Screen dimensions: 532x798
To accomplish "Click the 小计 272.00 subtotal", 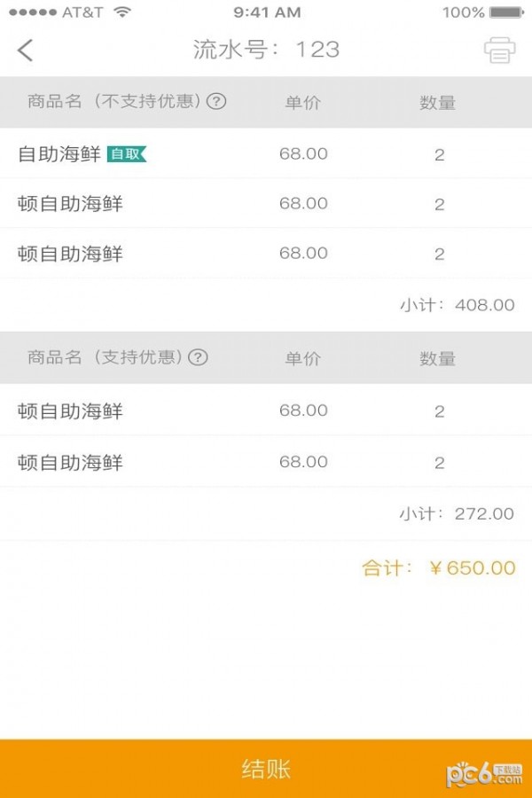I will tap(457, 513).
